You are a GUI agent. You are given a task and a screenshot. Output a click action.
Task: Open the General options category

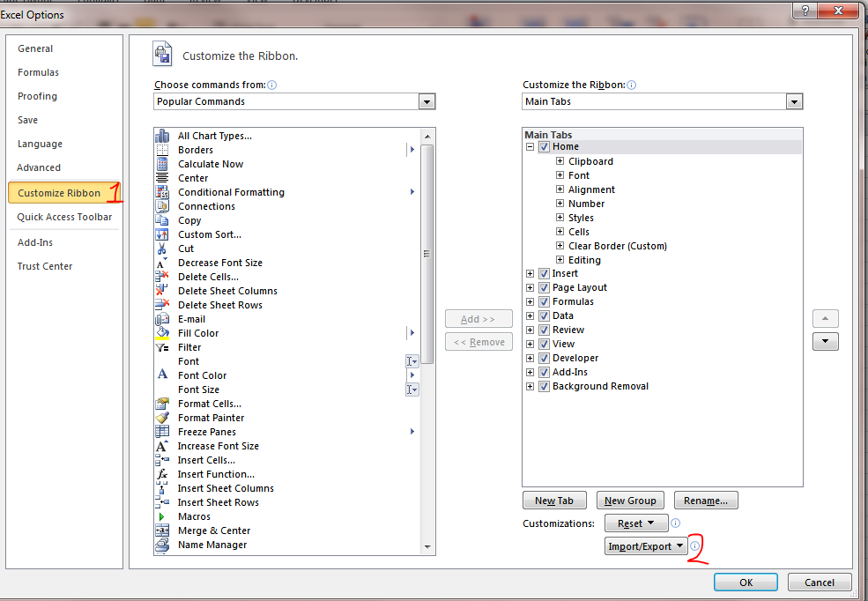point(35,48)
